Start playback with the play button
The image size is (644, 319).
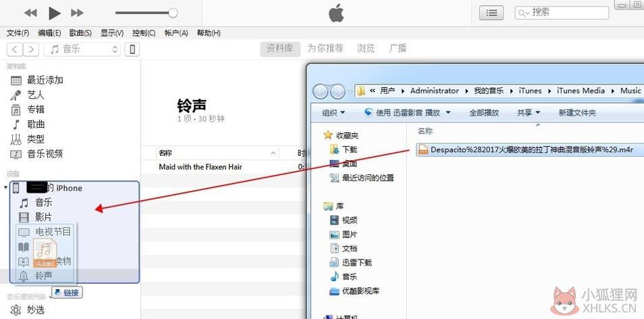54,13
